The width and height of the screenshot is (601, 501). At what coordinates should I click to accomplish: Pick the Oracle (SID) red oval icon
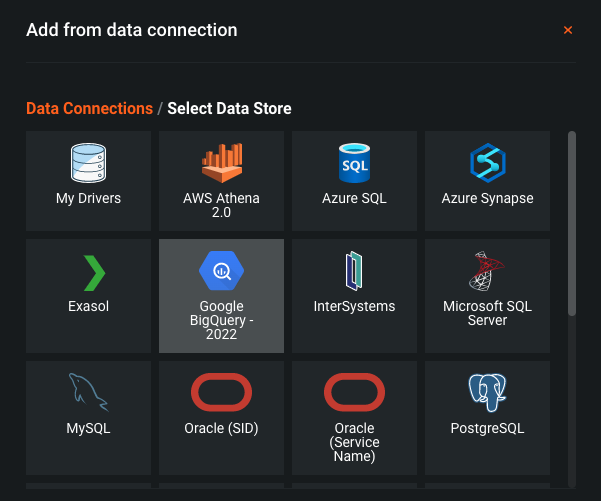pyautogui.click(x=222, y=392)
